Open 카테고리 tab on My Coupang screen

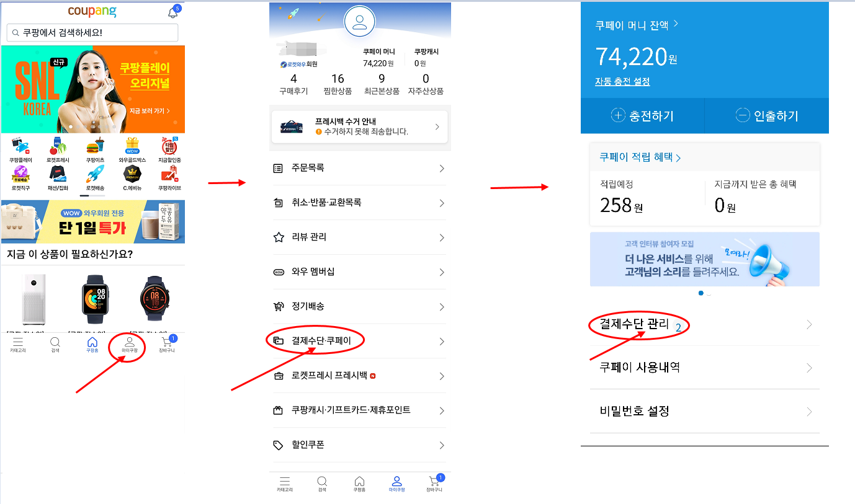(285, 484)
